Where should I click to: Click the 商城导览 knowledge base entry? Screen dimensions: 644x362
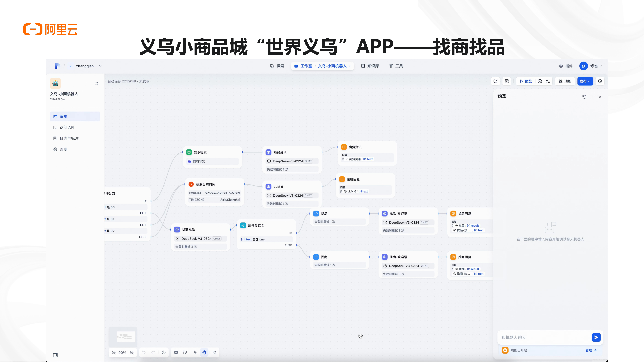click(213, 161)
